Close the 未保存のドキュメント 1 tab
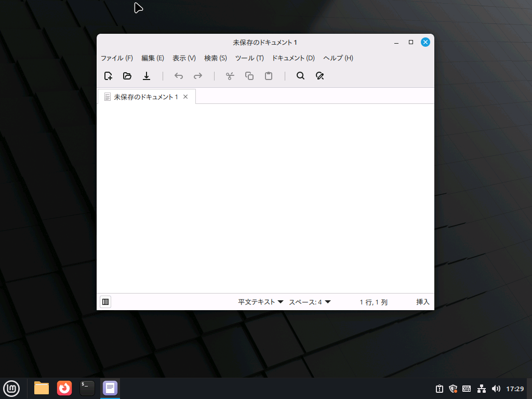 pyautogui.click(x=185, y=97)
